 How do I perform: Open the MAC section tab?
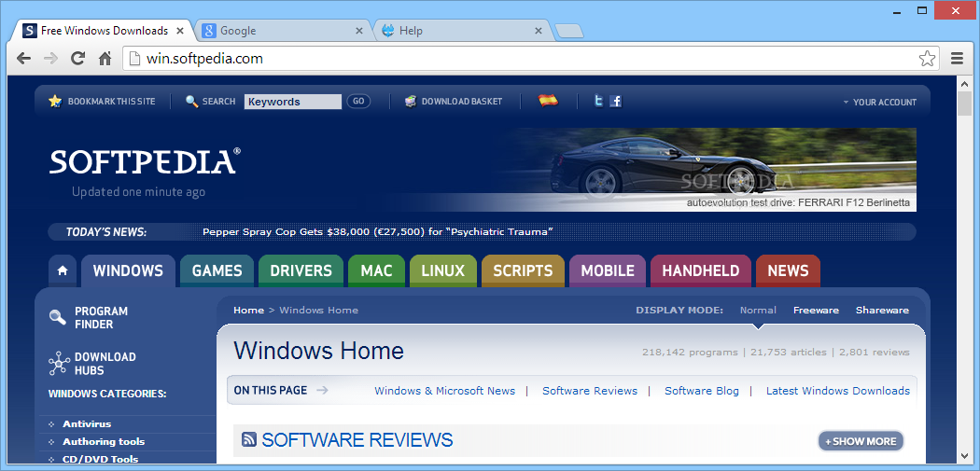click(376, 271)
